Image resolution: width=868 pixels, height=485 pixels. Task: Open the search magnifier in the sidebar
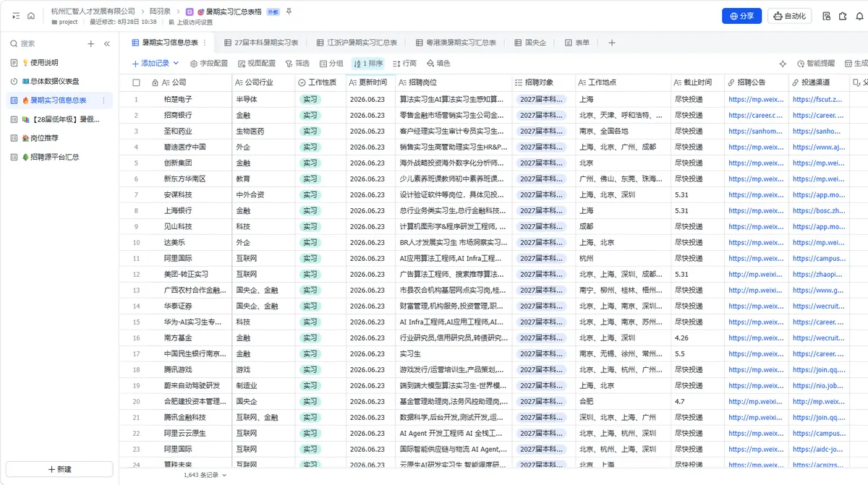14,43
